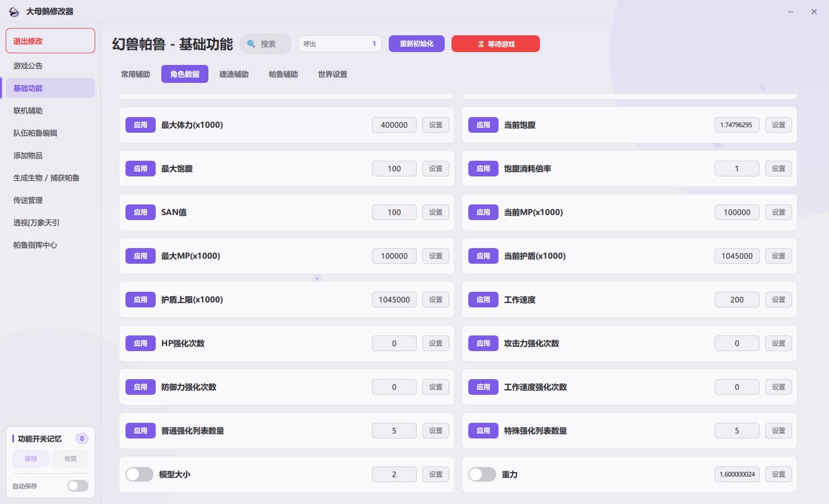Screen dimensions: 829x504
Task: Click the 特殊强化列表数量 value field
Action: point(737,431)
